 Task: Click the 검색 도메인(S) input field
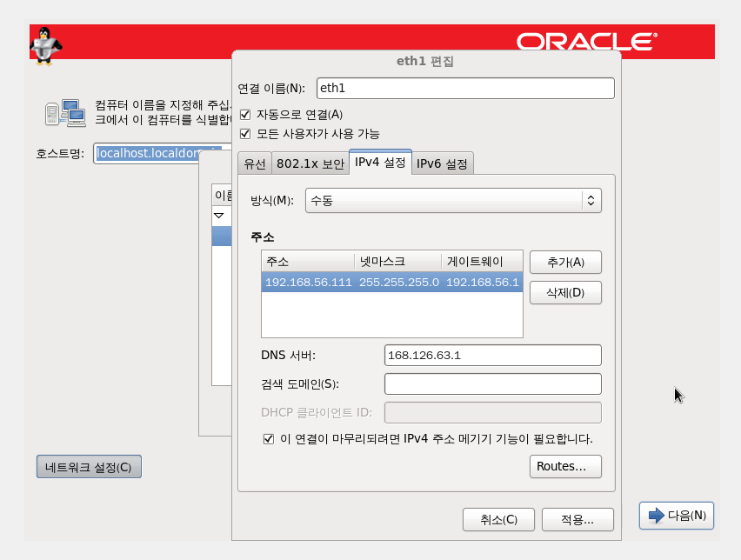coord(493,383)
